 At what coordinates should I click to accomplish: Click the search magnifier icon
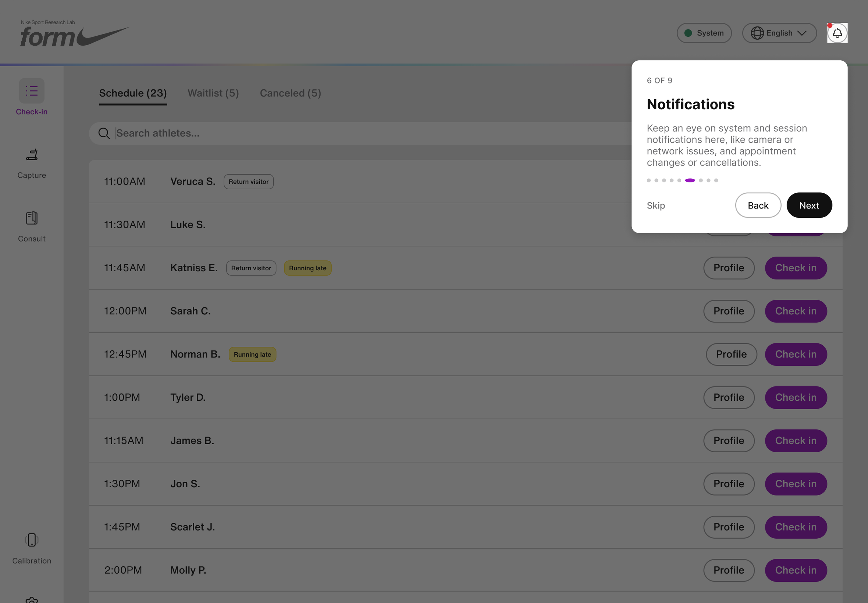click(x=104, y=133)
